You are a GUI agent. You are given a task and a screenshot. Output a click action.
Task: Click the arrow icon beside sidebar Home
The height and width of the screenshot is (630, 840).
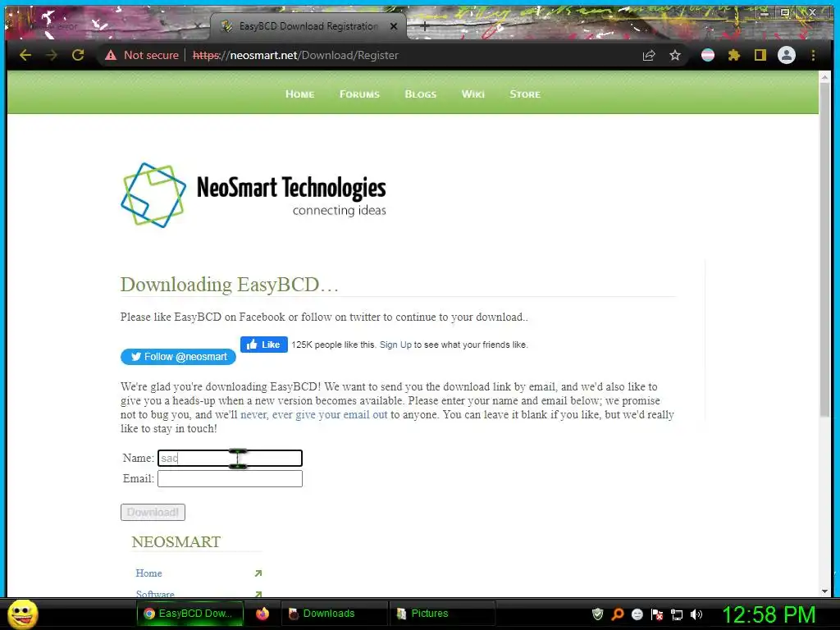(258, 573)
